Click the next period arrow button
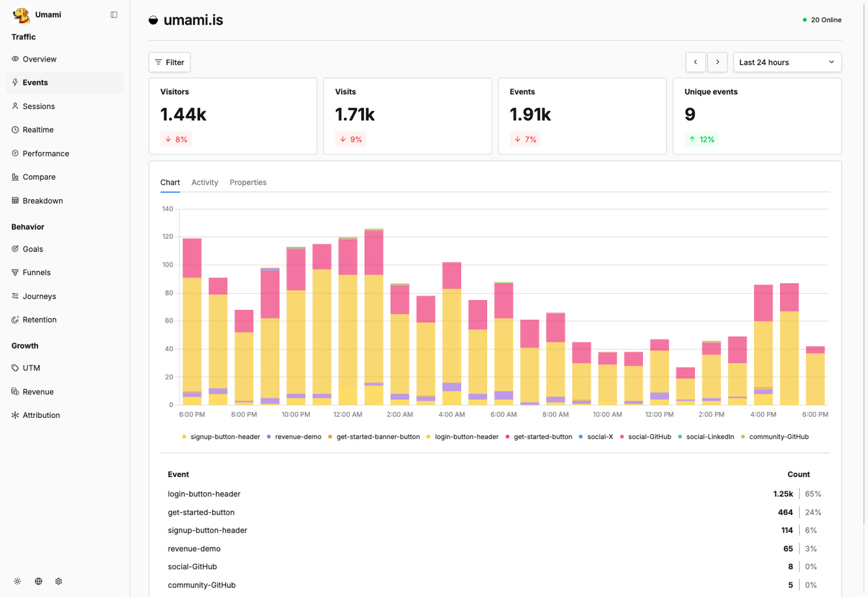This screenshot has height=597, width=868. coord(717,62)
